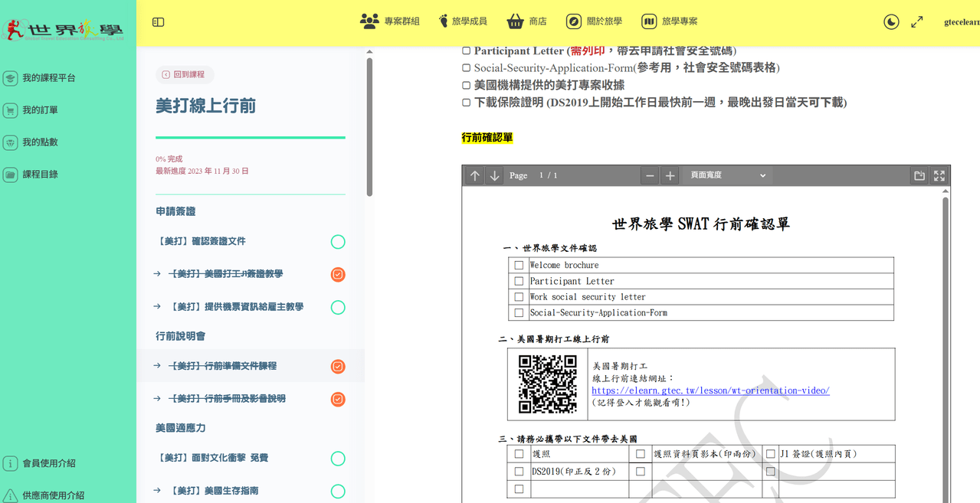Viewport: 980px width, 503px height.
Task: Open the 商店 menu item
Action: pyautogui.click(x=527, y=21)
